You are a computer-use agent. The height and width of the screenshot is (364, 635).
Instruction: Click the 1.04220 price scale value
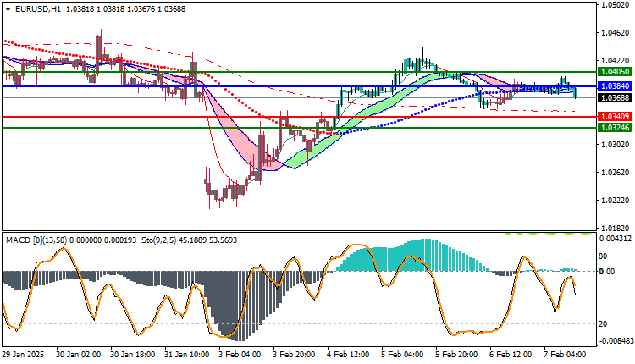pyautogui.click(x=616, y=61)
